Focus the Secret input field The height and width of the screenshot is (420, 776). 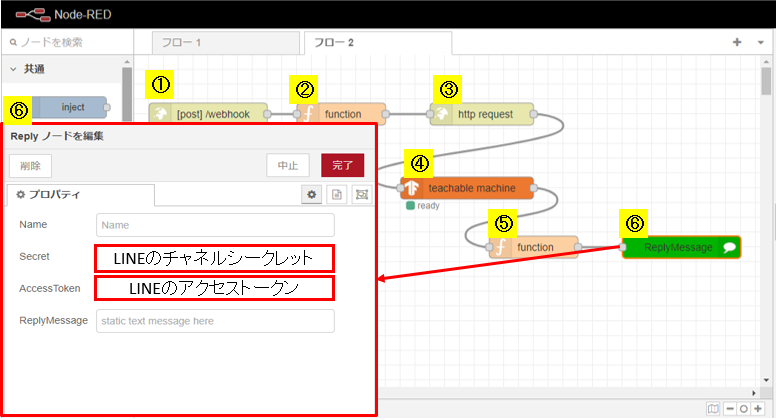click(214, 258)
